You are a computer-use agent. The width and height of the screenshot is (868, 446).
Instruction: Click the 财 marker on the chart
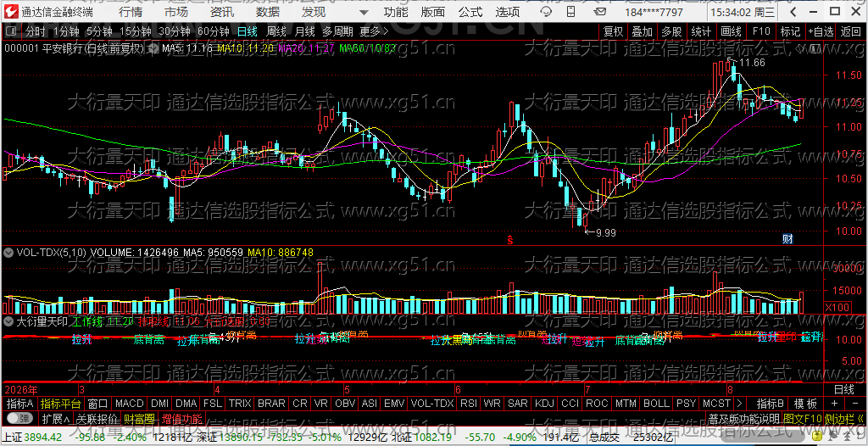787,239
